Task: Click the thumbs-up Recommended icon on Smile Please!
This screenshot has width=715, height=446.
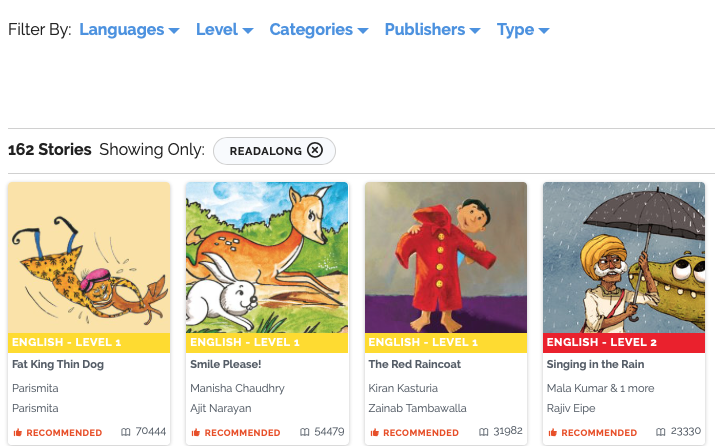Action: [x=196, y=433]
